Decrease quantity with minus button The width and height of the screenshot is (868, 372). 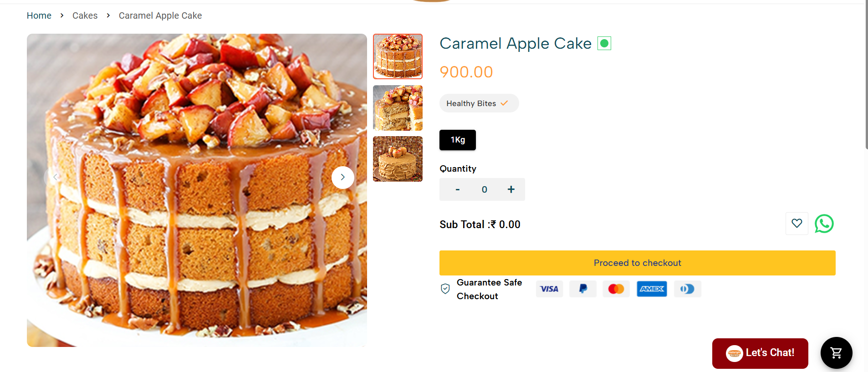[x=457, y=189]
